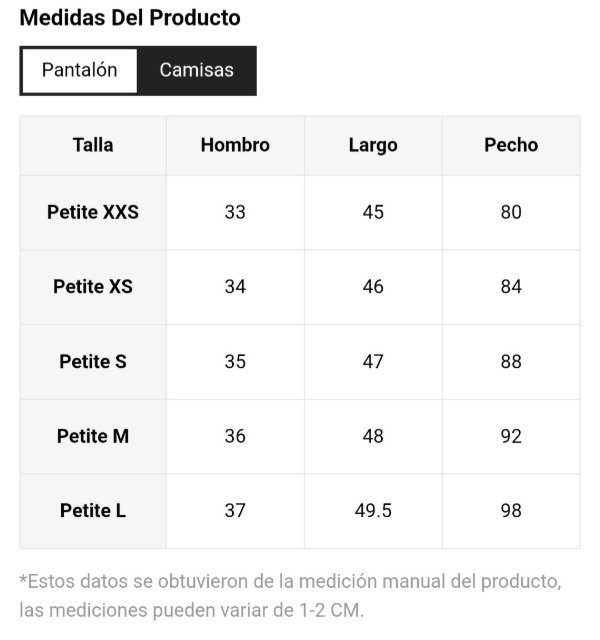
Task: Pick the Petite L size row
Action: pyautogui.click(x=93, y=511)
